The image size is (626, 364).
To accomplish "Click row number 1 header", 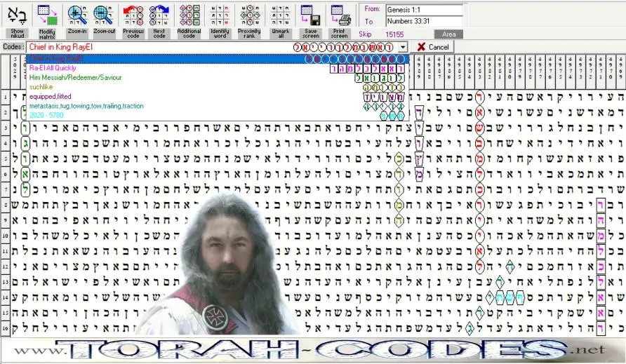I will (5, 97).
